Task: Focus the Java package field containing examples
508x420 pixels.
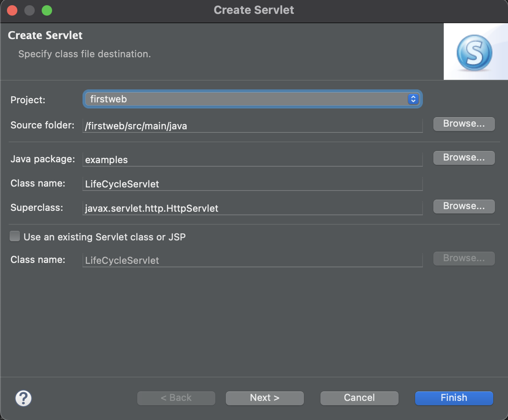Action: coord(252,160)
